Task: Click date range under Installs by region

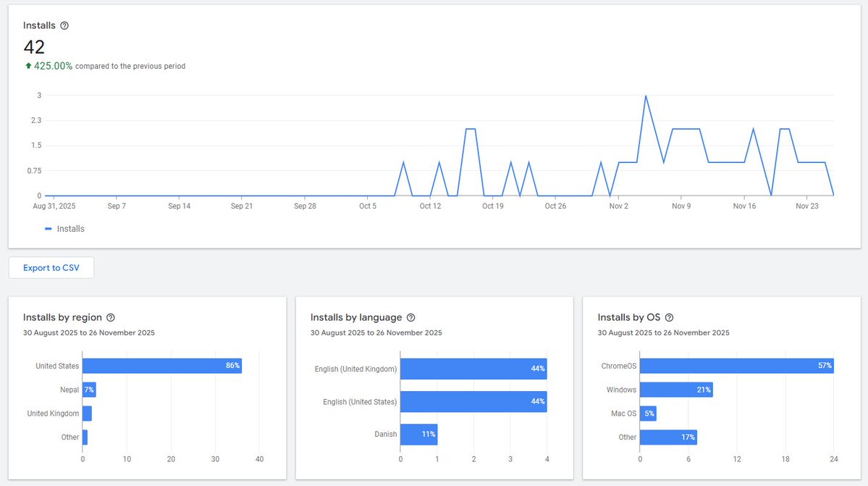Action: [88, 332]
